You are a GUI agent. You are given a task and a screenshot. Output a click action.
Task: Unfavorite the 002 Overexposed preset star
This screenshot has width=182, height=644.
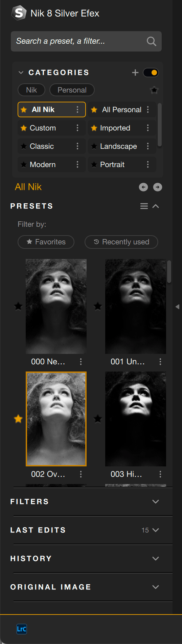pyautogui.click(x=18, y=419)
